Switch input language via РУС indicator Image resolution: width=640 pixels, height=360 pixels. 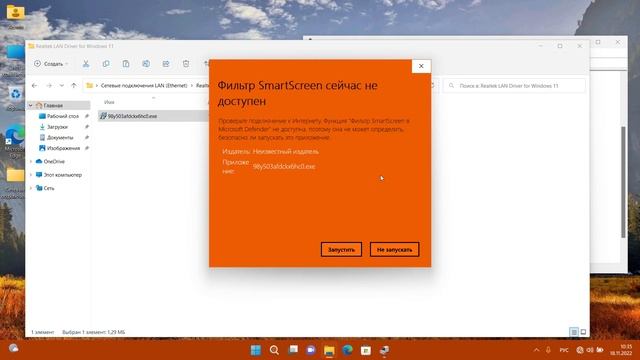point(564,350)
